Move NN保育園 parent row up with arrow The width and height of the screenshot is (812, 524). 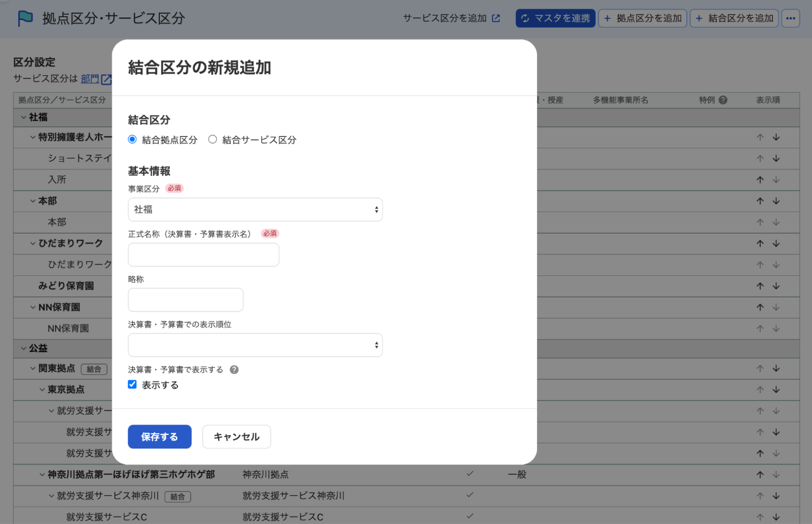pos(760,307)
